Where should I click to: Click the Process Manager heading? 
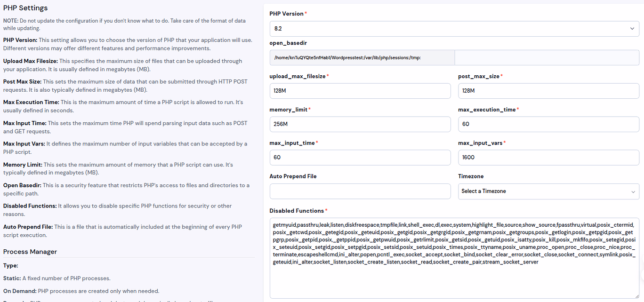30,252
